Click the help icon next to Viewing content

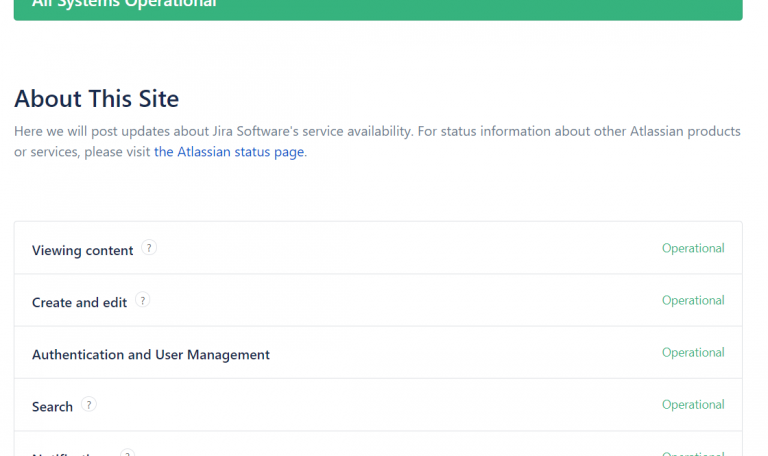coord(149,248)
